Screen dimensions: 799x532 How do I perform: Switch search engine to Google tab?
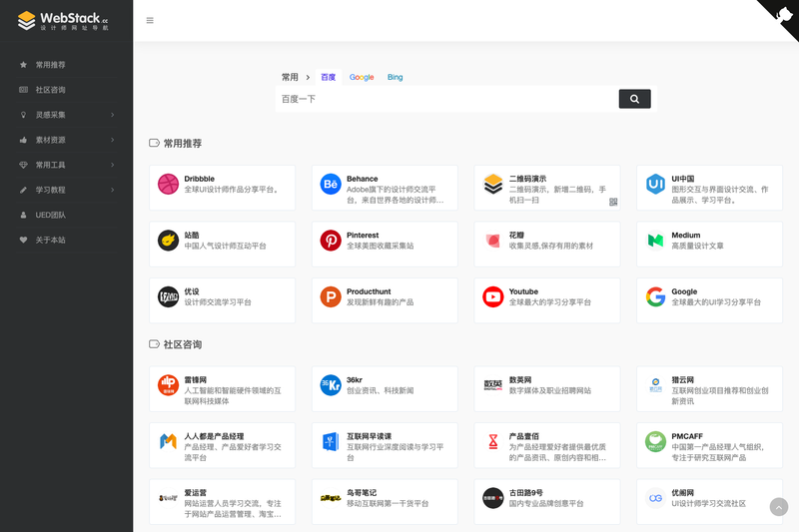click(x=362, y=77)
